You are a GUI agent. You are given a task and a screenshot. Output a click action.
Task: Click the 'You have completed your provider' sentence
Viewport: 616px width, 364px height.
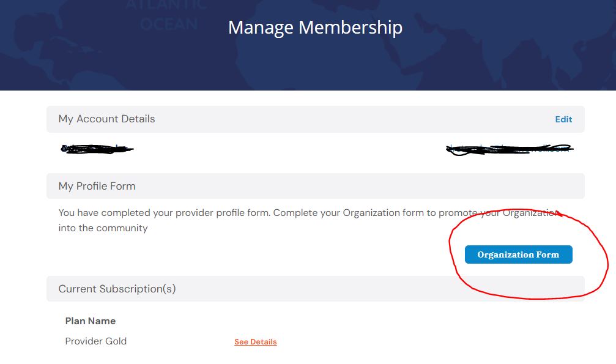coord(164,213)
